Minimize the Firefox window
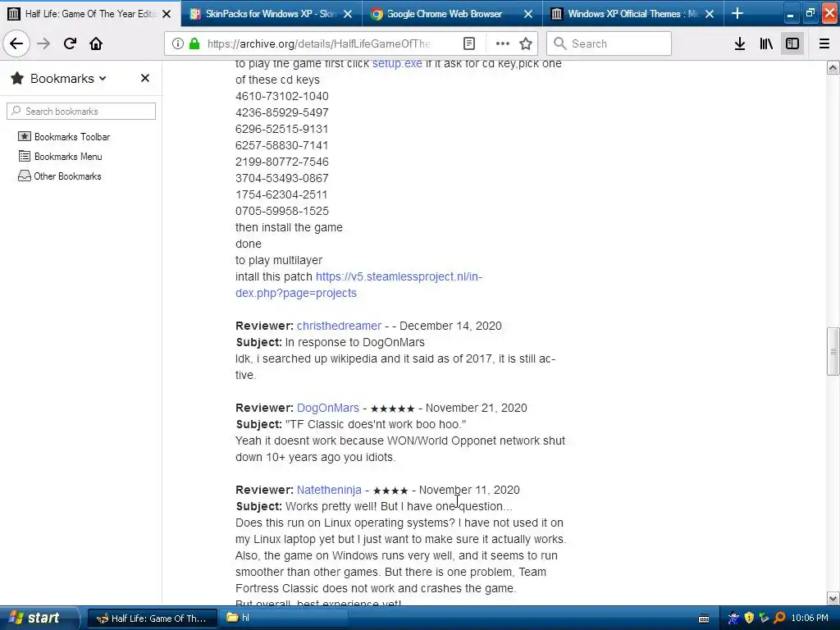 (x=790, y=14)
